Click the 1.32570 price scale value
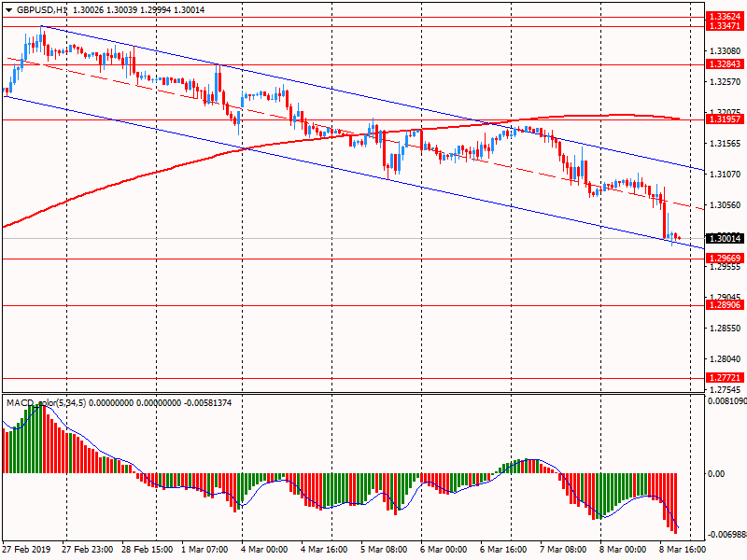 726,82
